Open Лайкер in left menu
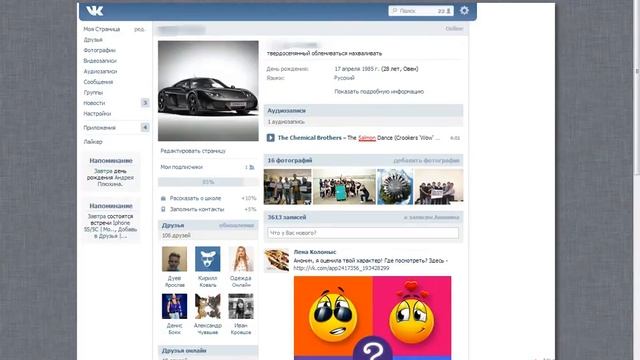Screen dimensions: 640x360 click(x=93, y=142)
